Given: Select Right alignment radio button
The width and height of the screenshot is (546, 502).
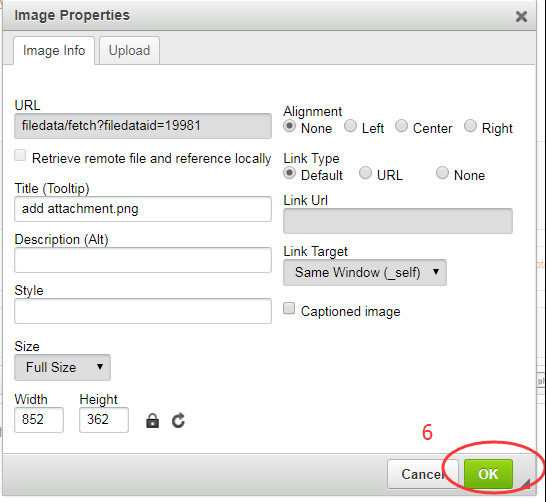Looking at the screenshot, I should [x=470, y=126].
